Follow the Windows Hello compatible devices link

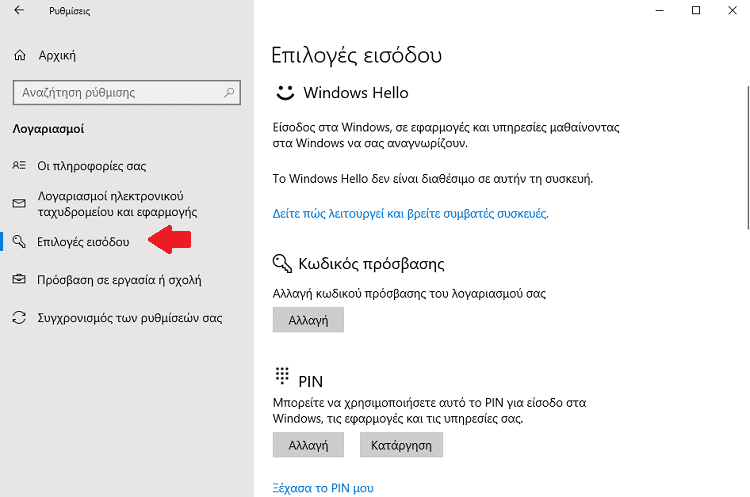(x=411, y=213)
